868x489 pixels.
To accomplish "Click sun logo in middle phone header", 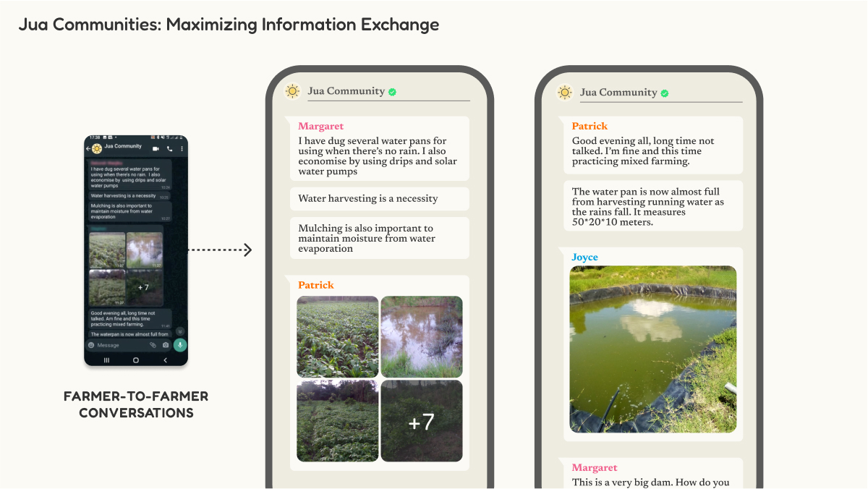I will (x=292, y=91).
